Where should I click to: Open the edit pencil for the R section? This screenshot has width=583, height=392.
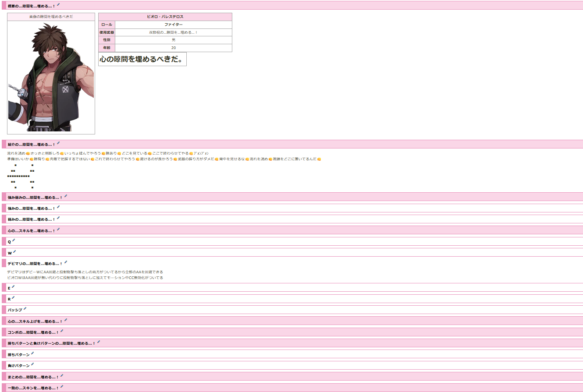[14, 298]
